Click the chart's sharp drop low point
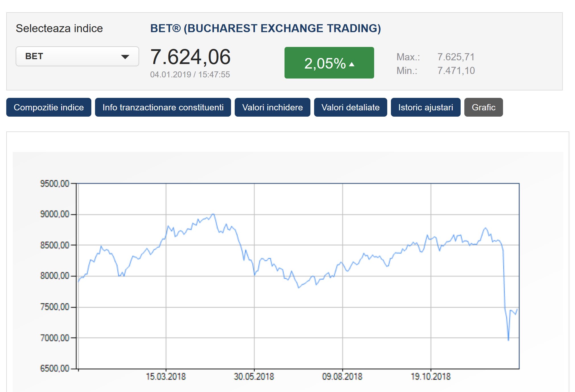Image resolution: width=575 pixels, height=392 pixels. pyautogui.click(x=508, y=340)
